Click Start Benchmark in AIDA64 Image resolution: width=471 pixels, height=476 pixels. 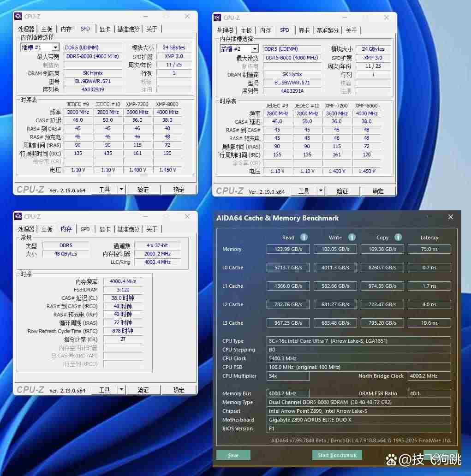pyautogui.click(x=337, y=455)
